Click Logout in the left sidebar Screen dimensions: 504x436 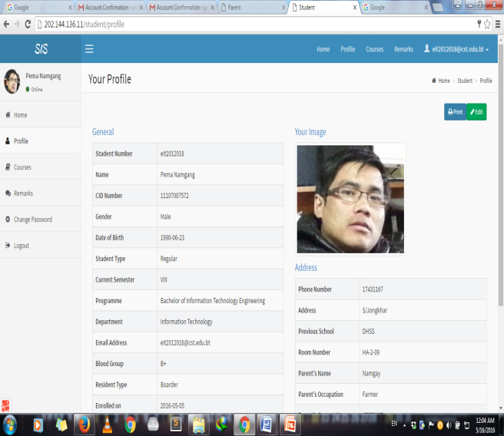22,246
